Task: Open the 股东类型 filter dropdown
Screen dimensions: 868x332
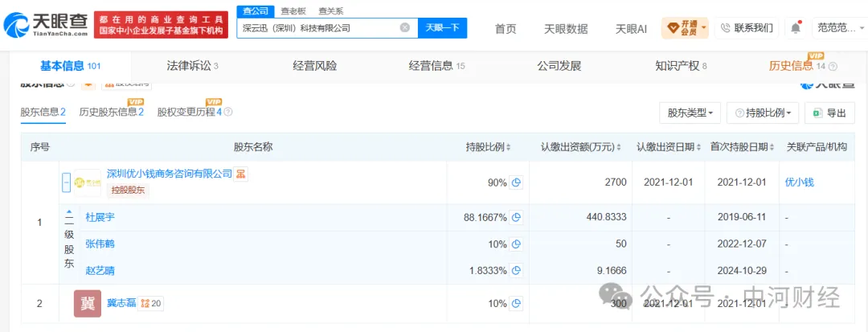Action: [690, 113]
